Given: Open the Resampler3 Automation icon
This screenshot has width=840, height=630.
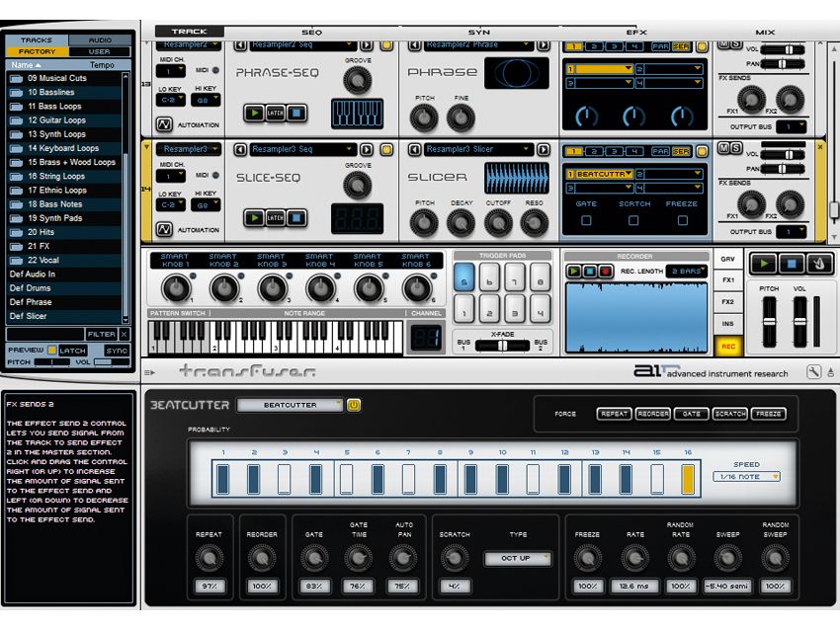Looking at the screenshot, I should (x=164, y=230).
